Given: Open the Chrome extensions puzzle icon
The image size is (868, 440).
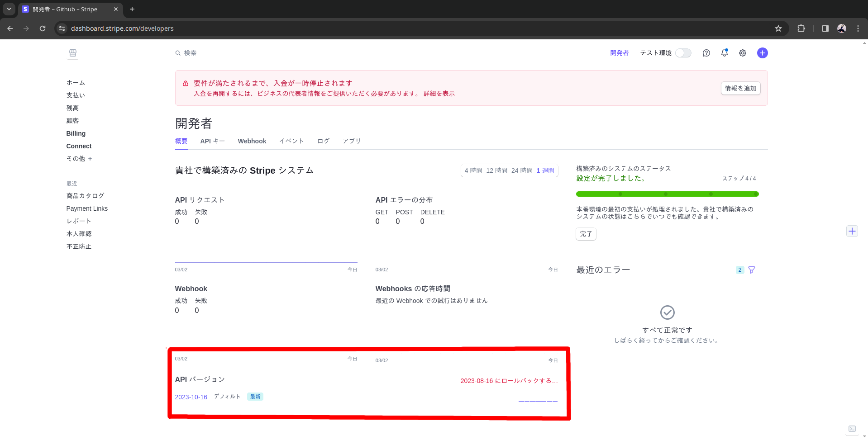Looking at the screenshot, I should pos(801,28).
